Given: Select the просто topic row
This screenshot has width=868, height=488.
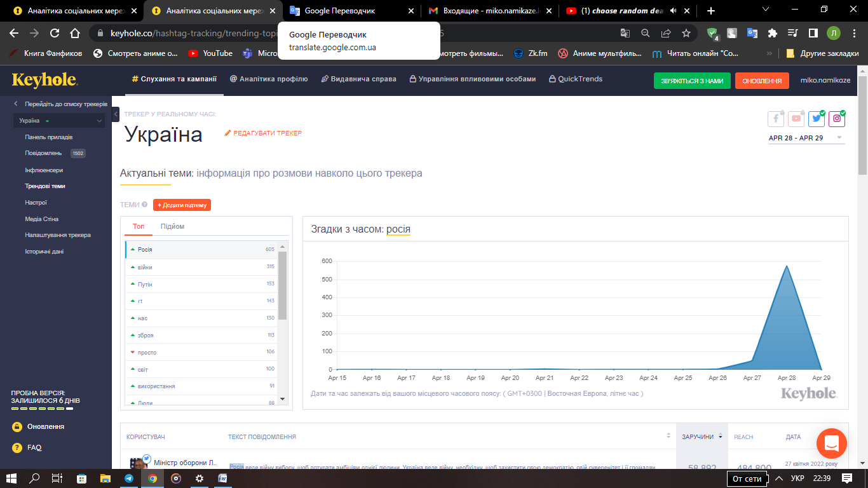Looking at the screenshot, I should coord(202,353).
